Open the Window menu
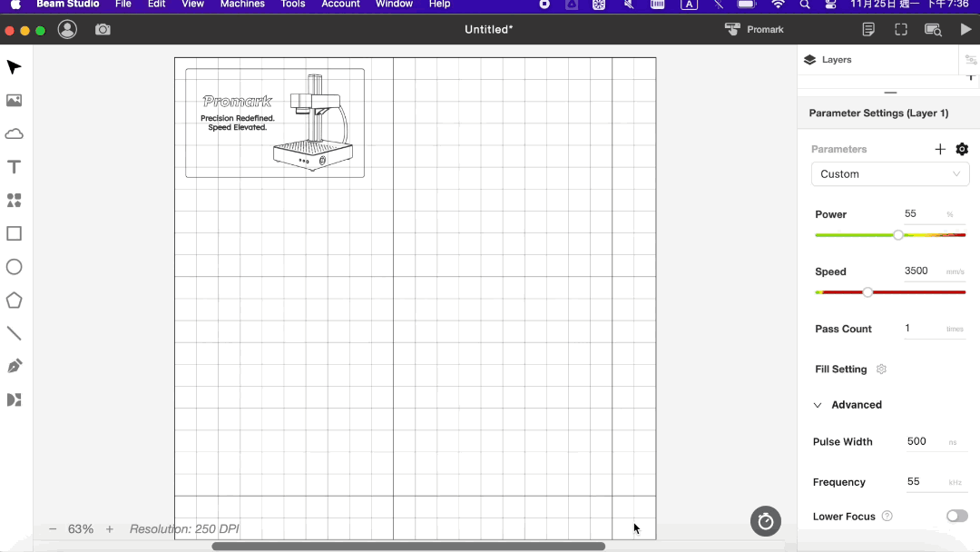Image resolution: width=980 pixels, height=552 pixels. (394, 5)
